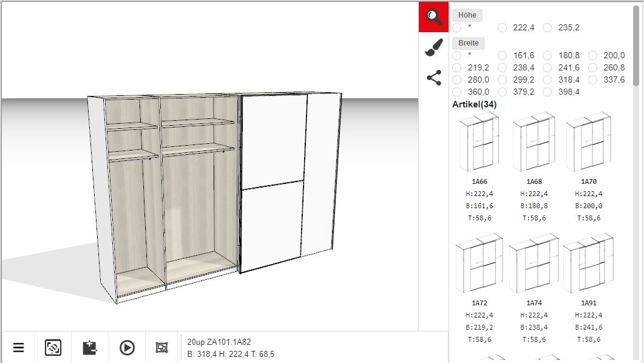Select width 180,8 radio button
This screenshot has width=644, height=363.
(547, 55)
